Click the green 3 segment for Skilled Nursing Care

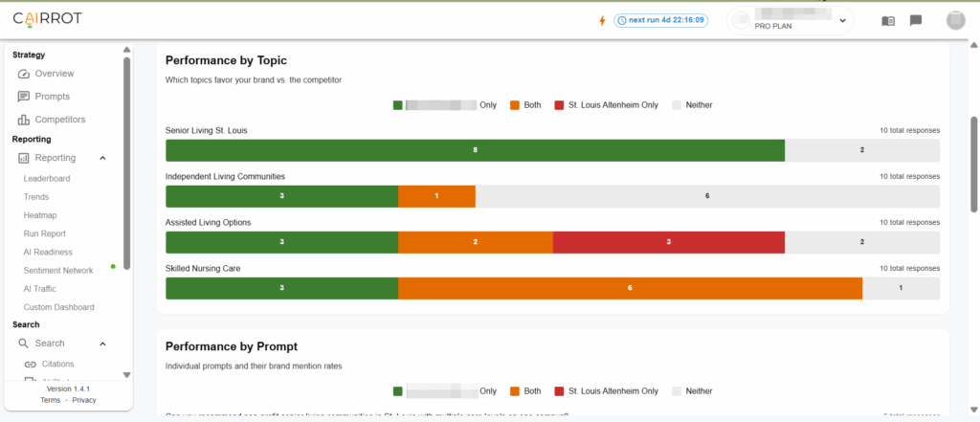[282, 288]
